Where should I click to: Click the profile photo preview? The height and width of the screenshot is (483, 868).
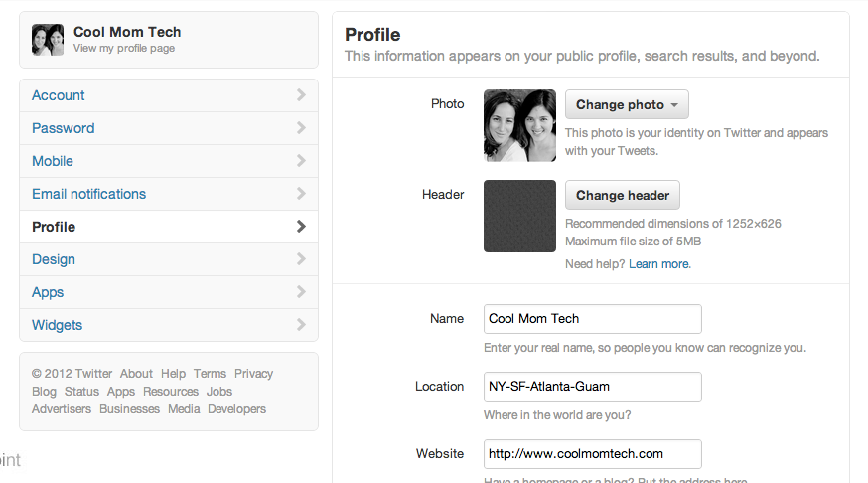[519, 126]
